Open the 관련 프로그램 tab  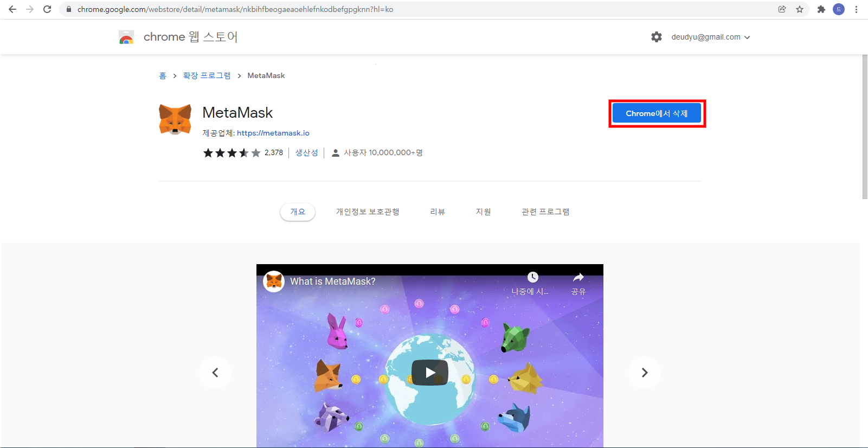(545, 212)
